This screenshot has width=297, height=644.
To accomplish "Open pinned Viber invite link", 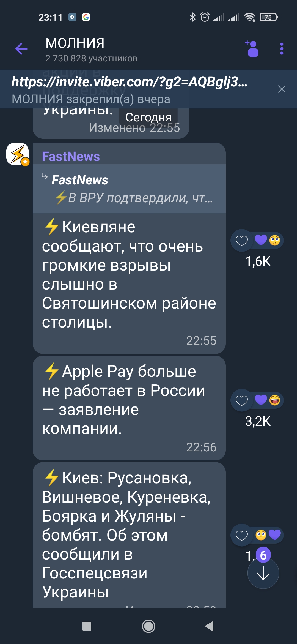I will [129, 82].
